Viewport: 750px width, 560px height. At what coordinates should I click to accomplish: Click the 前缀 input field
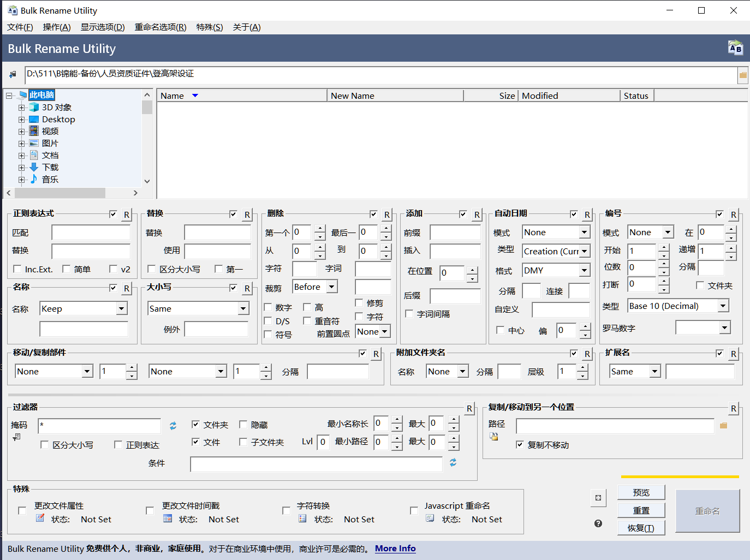coord(455,233)
